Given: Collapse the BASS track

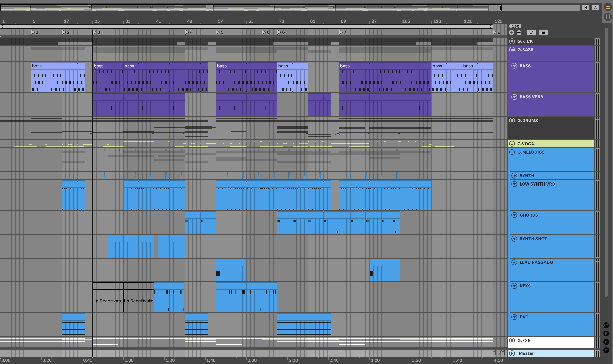Looking at the screenshot, I should 514,66.
